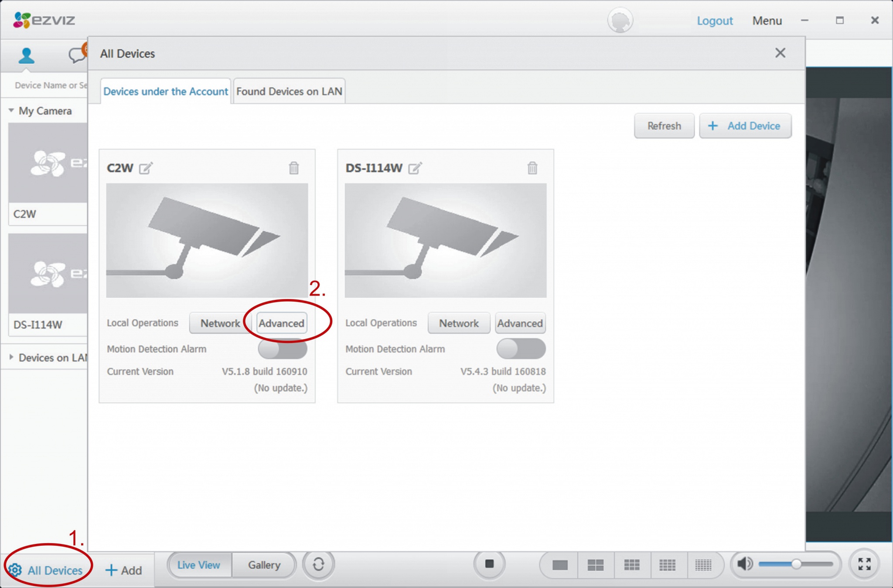893x588 pixels.
Task: Open the user account panel icon
Action: [27, 55]
